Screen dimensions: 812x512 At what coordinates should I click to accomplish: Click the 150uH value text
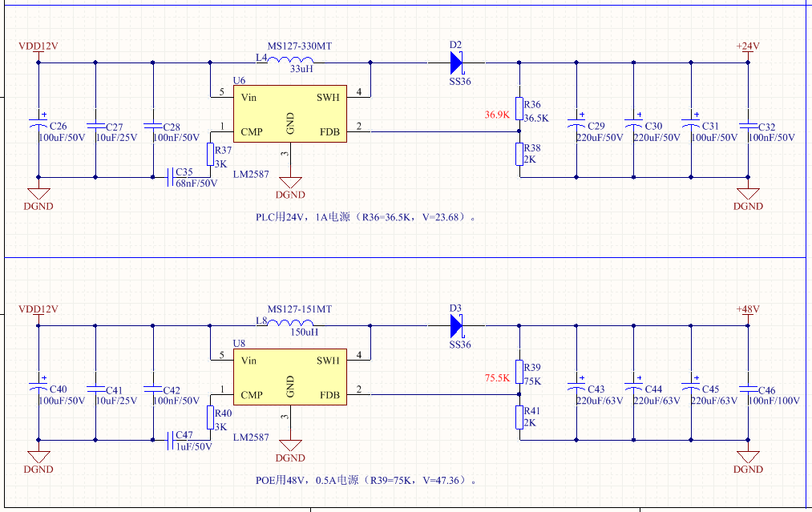304,332
